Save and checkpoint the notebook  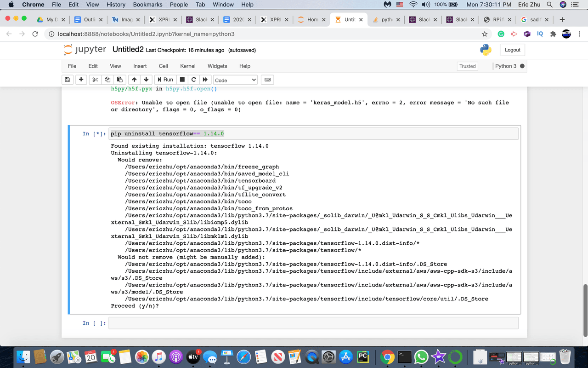(x=68, y=80)
